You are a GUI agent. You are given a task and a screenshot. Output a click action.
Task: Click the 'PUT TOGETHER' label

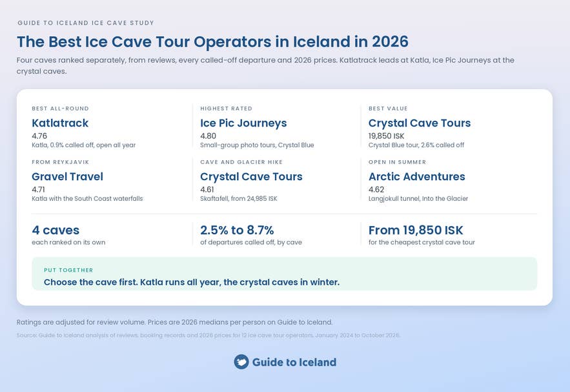[68, 270]
